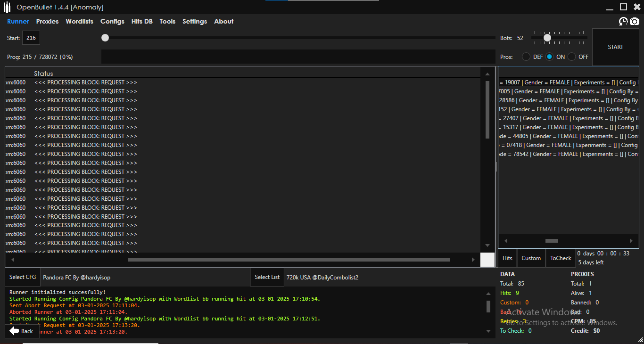Click config name Pandora FC By @hardyisop
Image resolution: width=644 pixels, height=344 pixels.
(77, 278)
